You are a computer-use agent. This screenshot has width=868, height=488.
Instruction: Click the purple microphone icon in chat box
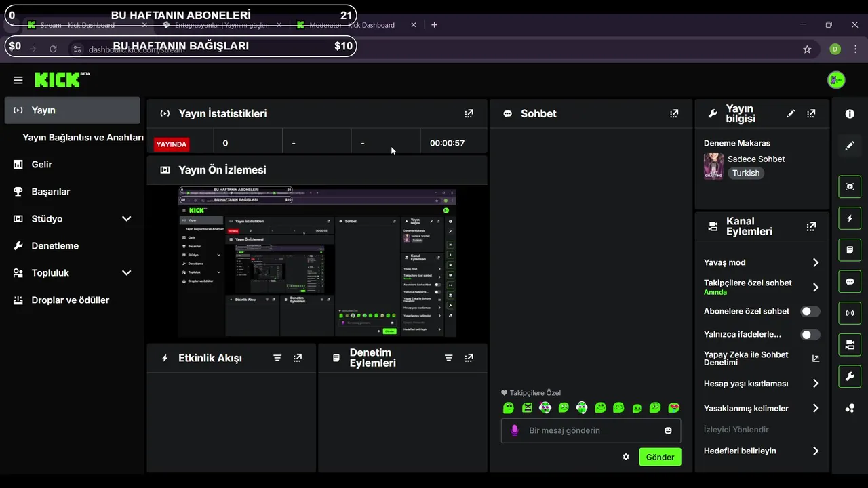coord(515,430)
